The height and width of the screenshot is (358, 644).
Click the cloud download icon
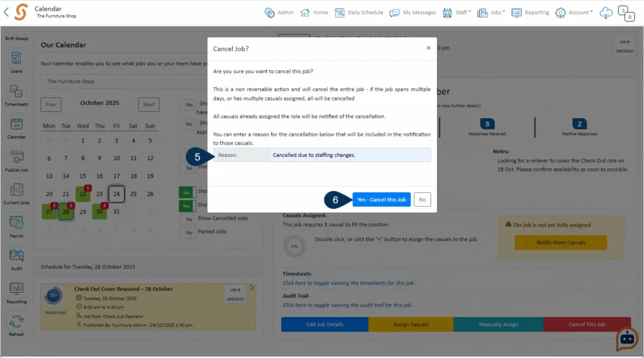[x=606, y=13]
